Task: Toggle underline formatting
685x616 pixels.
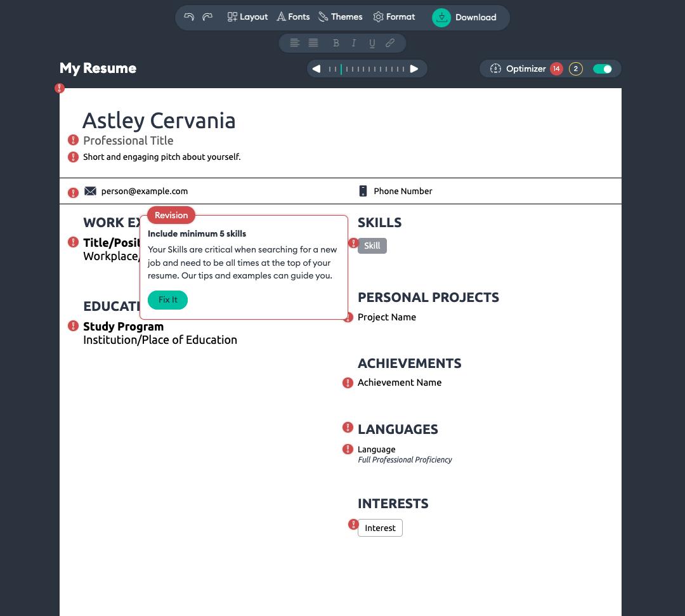Action: (x=372, y=43)
